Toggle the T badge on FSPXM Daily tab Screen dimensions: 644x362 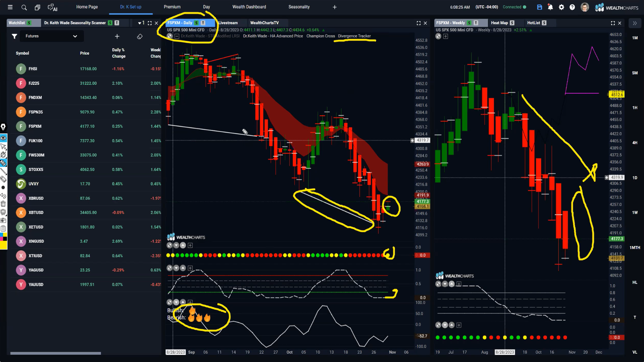(203, 23)
